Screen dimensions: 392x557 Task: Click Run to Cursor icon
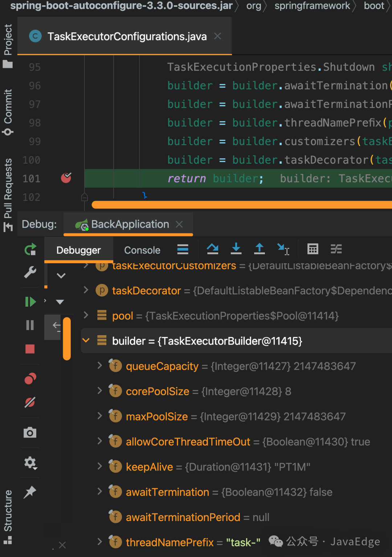tap(283, 249)
